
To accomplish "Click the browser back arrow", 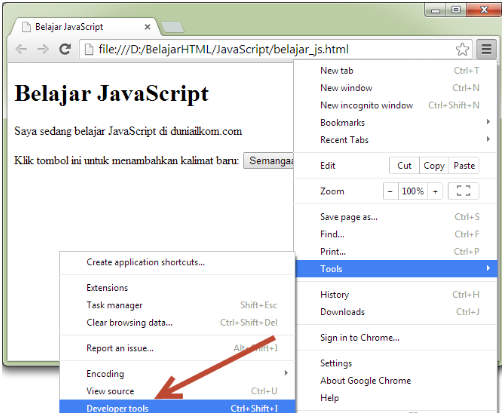I will 21,49.
